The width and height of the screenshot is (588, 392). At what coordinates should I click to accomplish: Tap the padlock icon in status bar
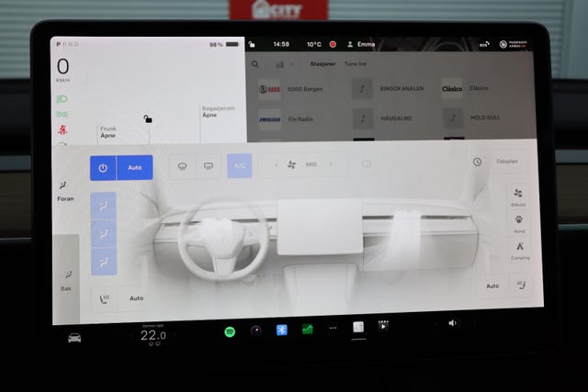tap(252, 45)
